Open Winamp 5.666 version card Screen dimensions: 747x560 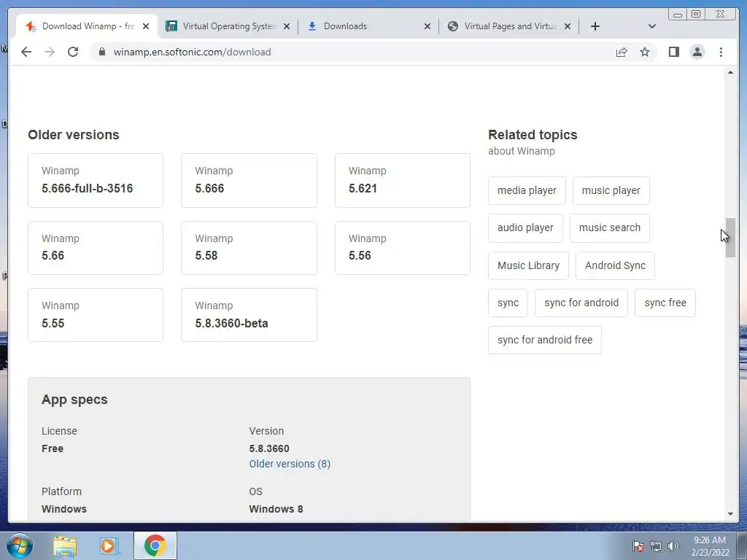pos(249,181)
